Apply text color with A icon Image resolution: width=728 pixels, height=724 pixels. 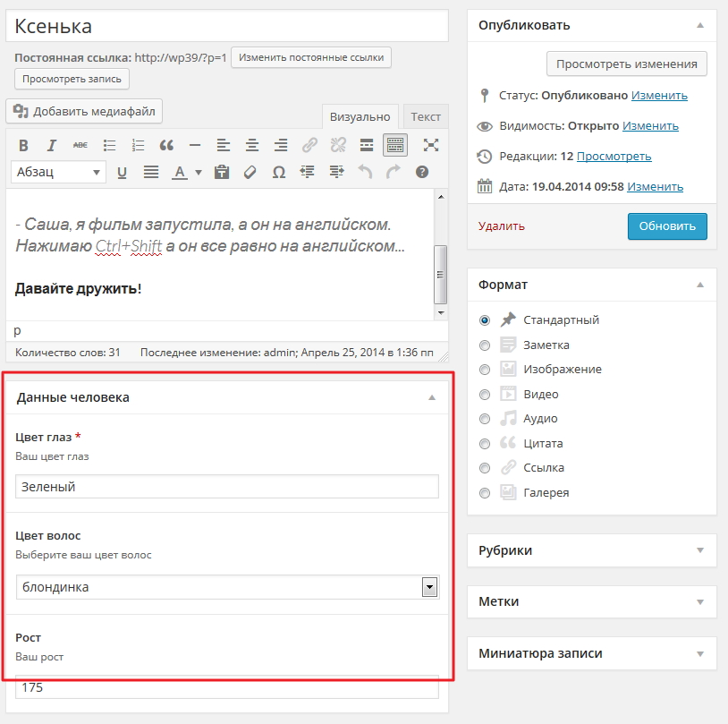pos(179,173)
